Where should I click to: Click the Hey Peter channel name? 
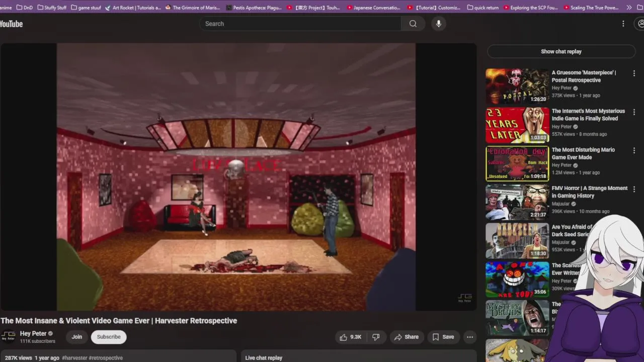[33, 333]
